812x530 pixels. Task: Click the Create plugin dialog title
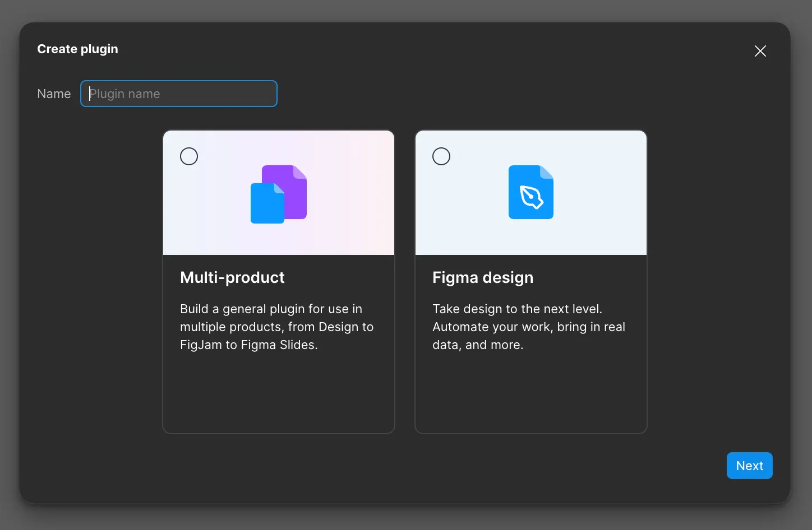coord(77,49)
